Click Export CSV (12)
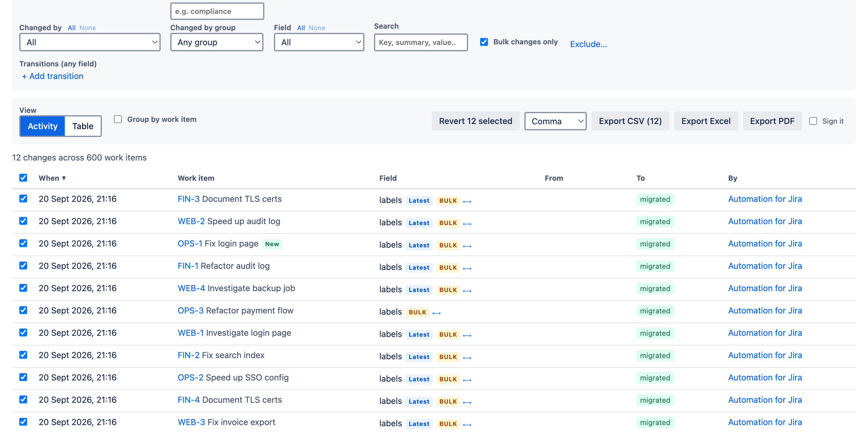Viewport: 868px width, 432px height. (630, 121)
